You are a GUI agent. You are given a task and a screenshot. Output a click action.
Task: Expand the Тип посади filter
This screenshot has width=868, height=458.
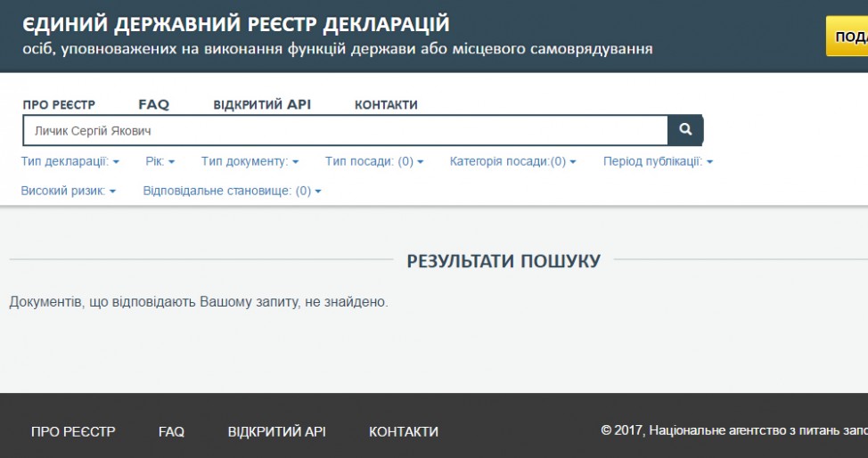tap(373, 161)
